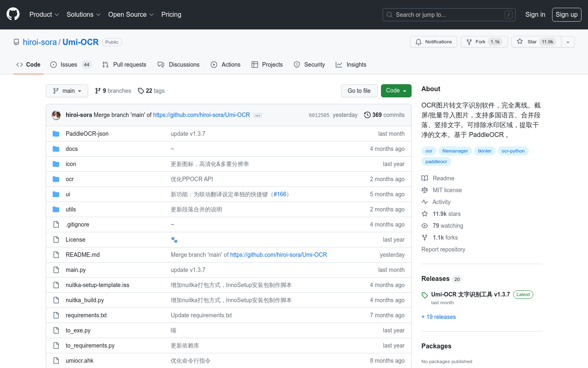Open README.md file
The height and width of the screenshot is (368, 588).
82,255
